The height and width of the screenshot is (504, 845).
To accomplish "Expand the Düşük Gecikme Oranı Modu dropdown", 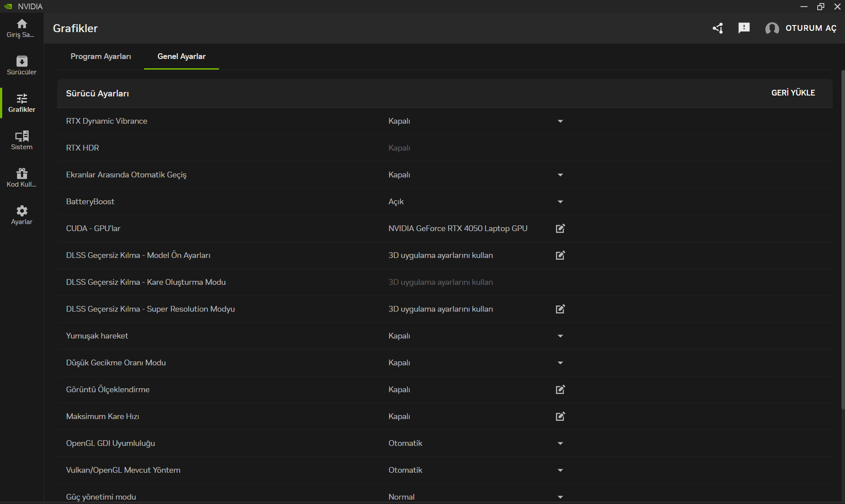I will click(x=560, y=363).
